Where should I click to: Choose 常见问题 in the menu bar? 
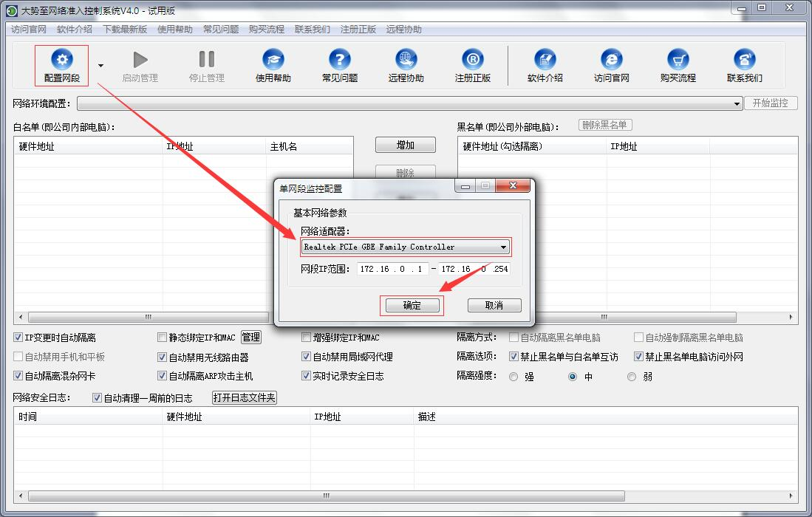click(221, 30)
